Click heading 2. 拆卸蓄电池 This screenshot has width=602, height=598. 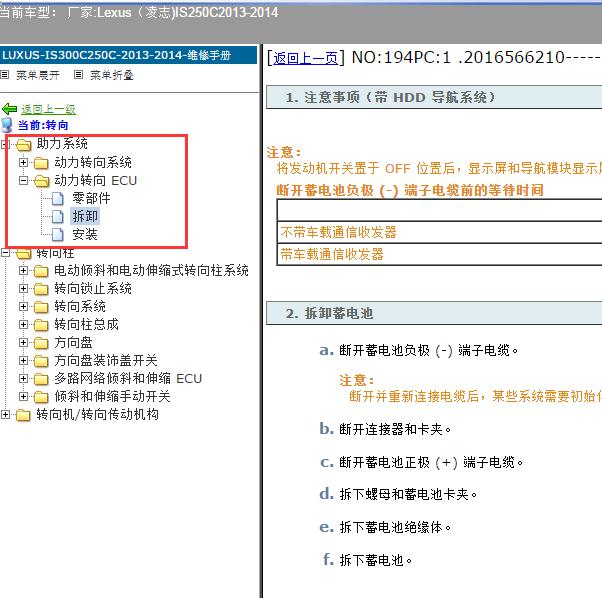434,313
